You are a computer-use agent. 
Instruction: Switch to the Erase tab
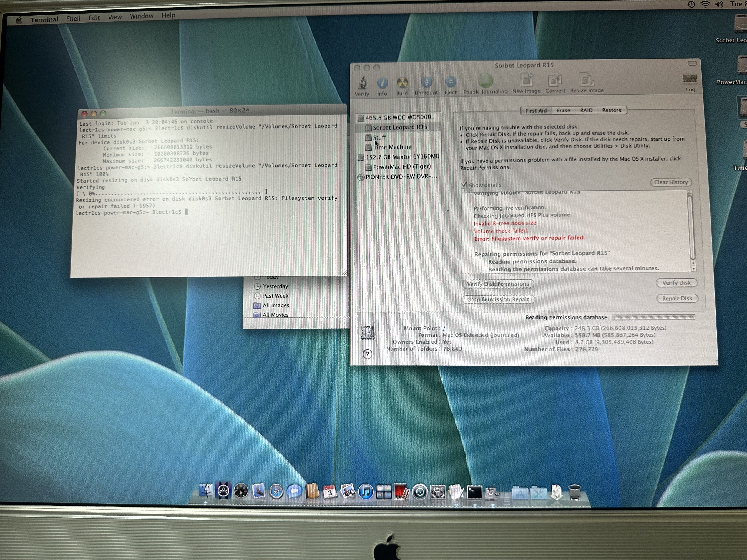tap(563, 110)
